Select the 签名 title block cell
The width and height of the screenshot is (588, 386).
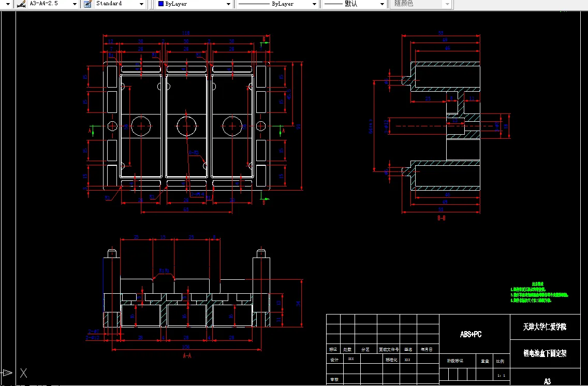[x=408, y=349]
